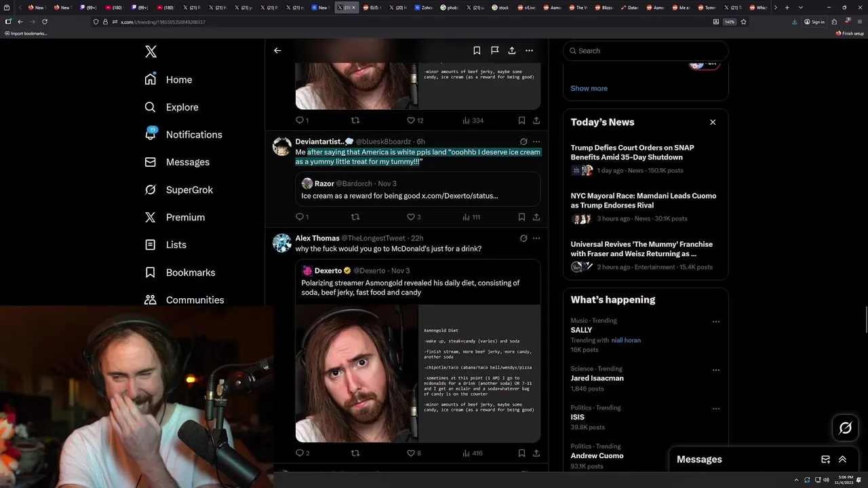Compose a new message in Messages drawer
868x488 pixels.
(x=825, y=460)
